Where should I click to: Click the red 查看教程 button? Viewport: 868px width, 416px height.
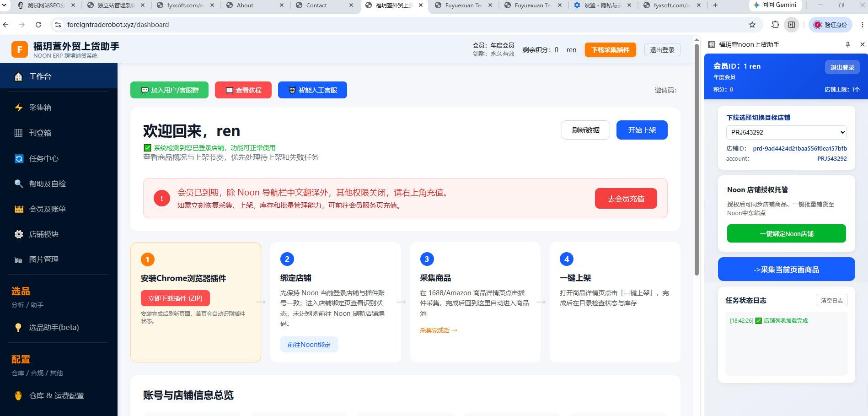pos(243,90)
